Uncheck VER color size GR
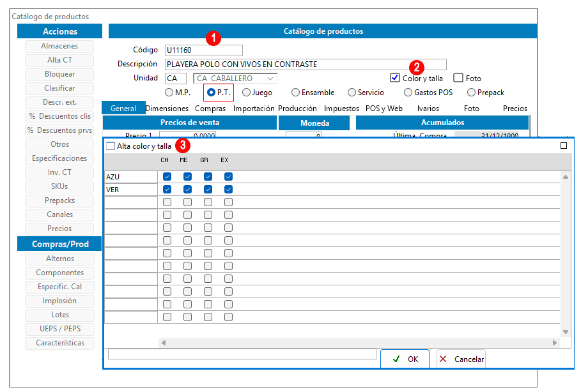Viewport: 581px width, 392px height. tap(208, 190)
